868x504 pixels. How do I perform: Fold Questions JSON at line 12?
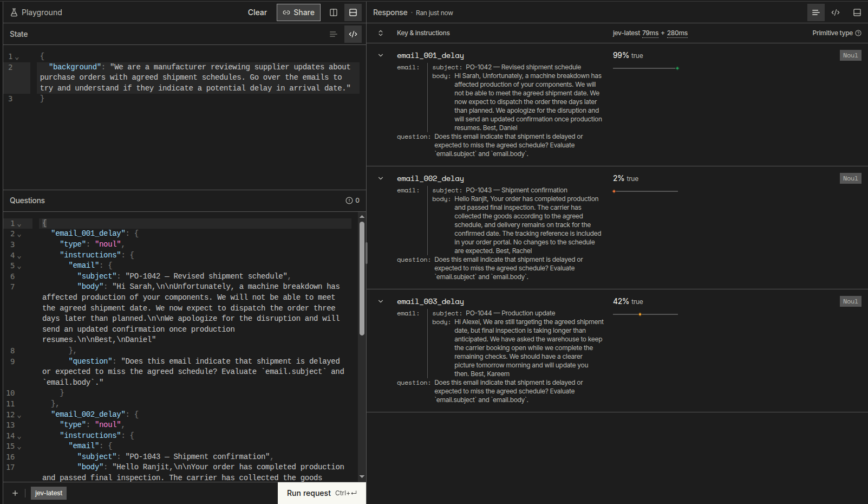(19, 416)
